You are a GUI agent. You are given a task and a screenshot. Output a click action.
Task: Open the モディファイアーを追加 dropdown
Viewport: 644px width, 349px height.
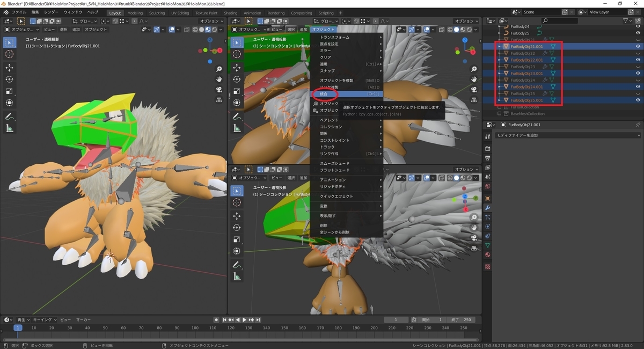tap(567, 135)
